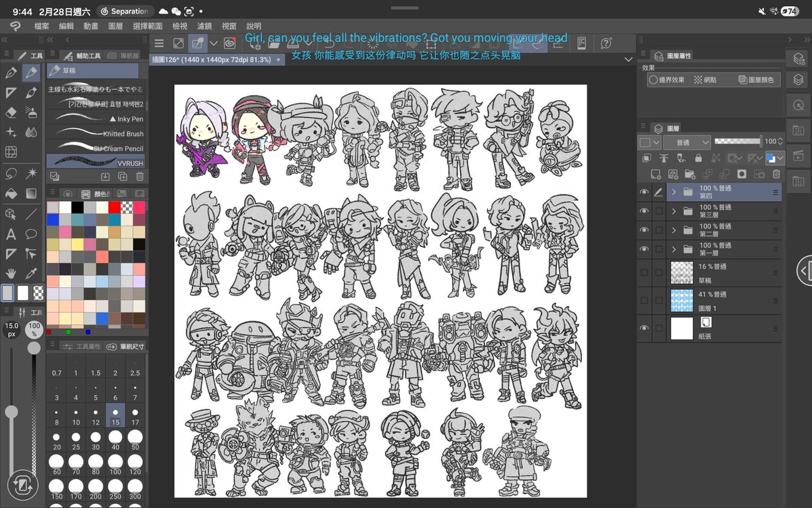This screenshot has height=508, width=812.
Task: Select the Knitted Brush sub tool
Action: (x=95, y=133)
